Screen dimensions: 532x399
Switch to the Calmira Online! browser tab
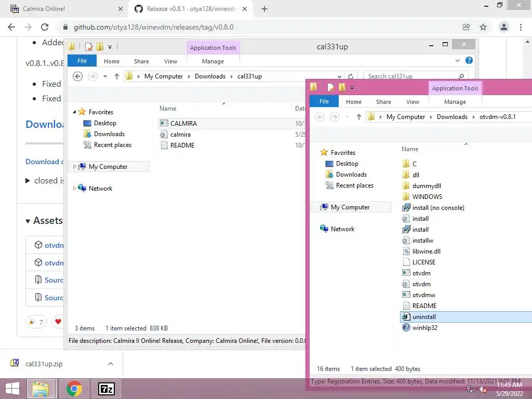tap(64, 9)
